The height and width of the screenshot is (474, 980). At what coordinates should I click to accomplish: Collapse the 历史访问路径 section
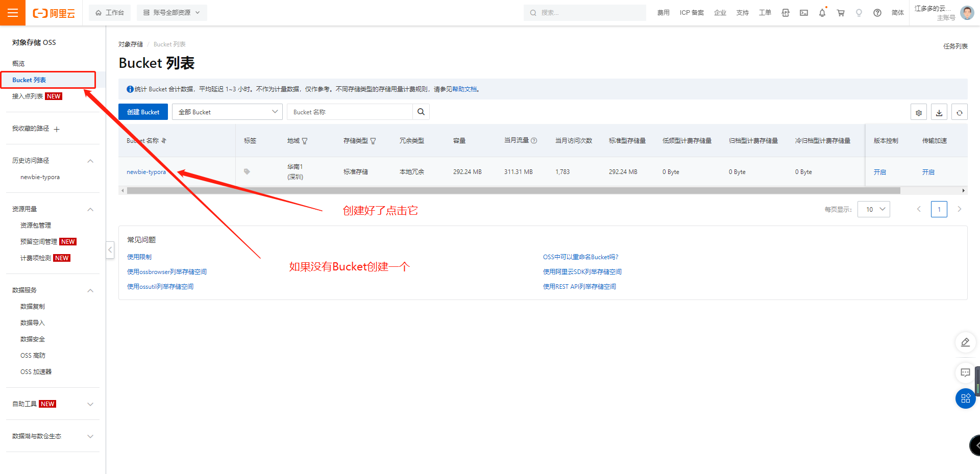pos(90,161)
